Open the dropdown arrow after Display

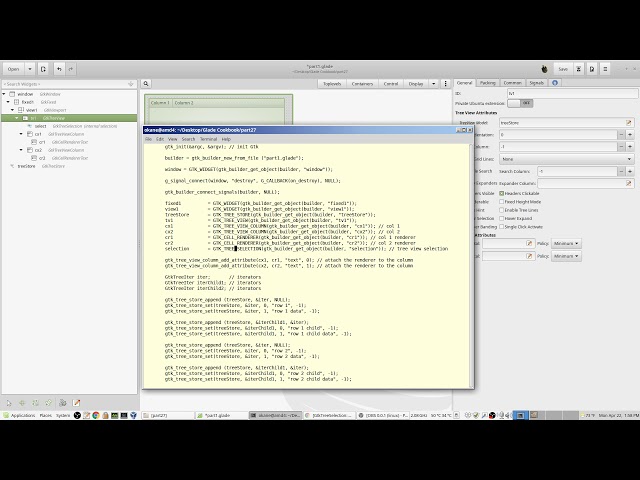coord(433,84)
